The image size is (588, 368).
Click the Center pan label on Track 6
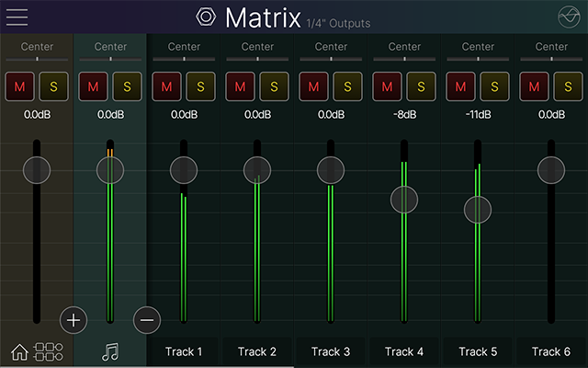coord(551,47)
